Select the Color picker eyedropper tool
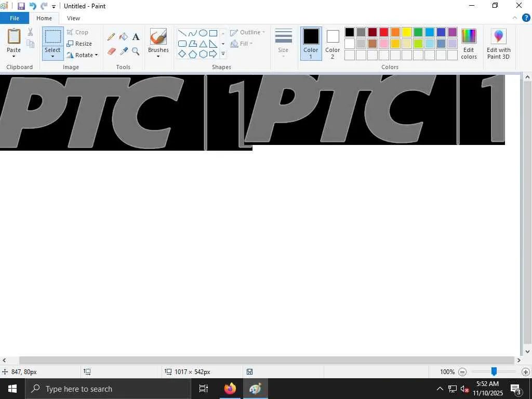The height and width of the screenshot is (399, 532). (124, 51)
